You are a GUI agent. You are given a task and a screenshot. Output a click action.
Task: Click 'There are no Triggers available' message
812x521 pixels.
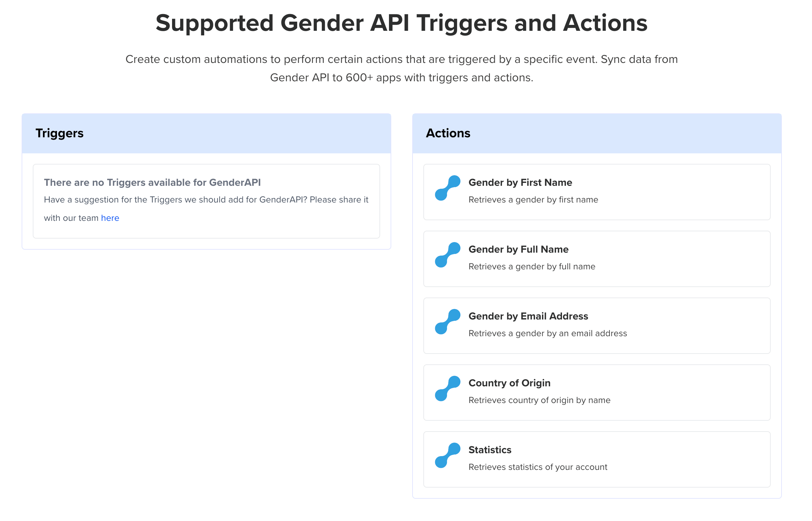coord(152,182)
